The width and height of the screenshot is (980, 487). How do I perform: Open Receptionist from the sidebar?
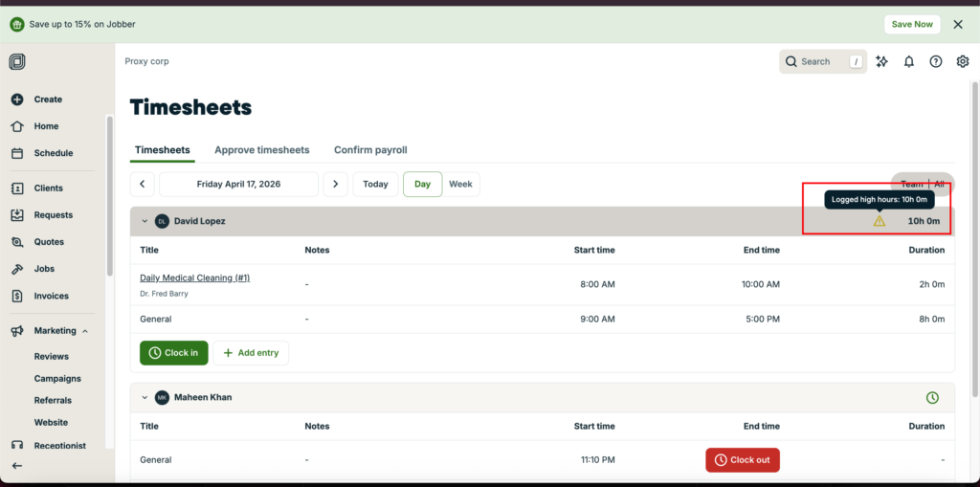click(60, 446)
